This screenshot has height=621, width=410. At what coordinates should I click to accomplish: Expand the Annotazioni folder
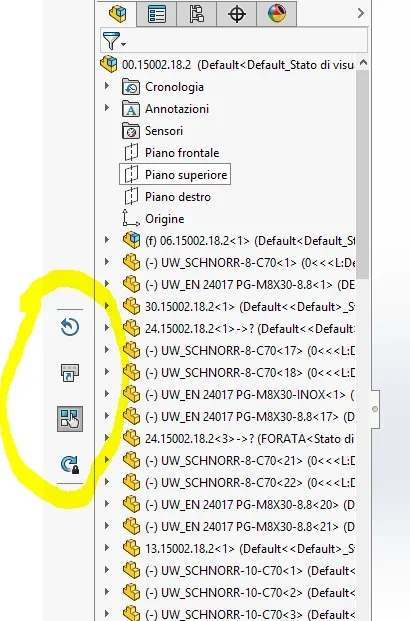click(107, 107)
